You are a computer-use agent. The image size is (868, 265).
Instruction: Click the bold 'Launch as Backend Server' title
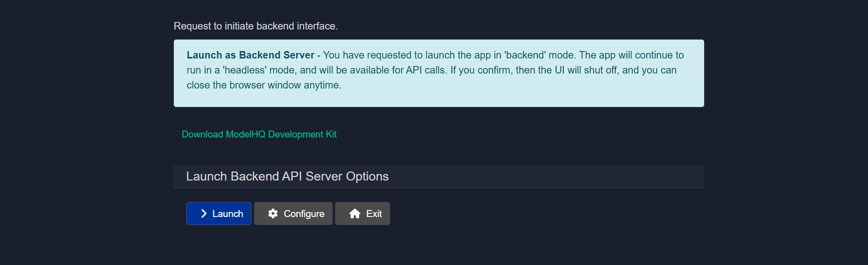click(250, 55)
